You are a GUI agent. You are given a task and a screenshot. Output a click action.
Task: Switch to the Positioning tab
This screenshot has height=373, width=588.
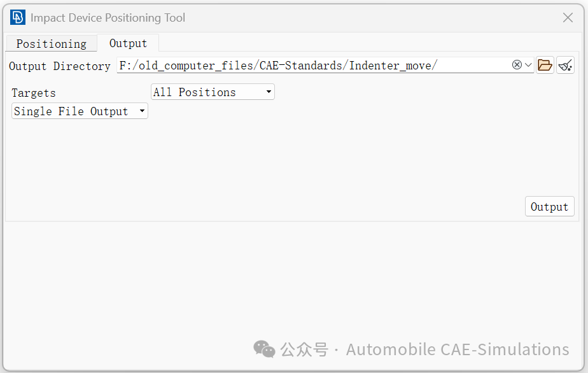click(x=52, y=43)
